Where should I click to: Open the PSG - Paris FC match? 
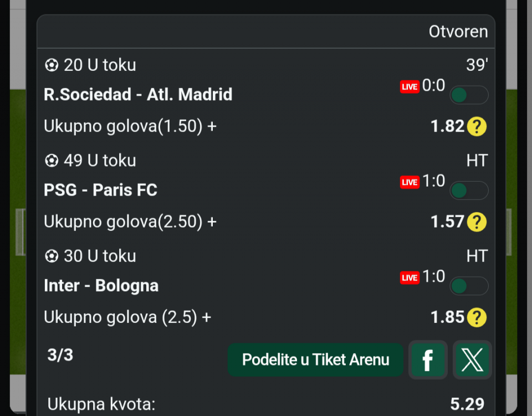coord(101,190)
